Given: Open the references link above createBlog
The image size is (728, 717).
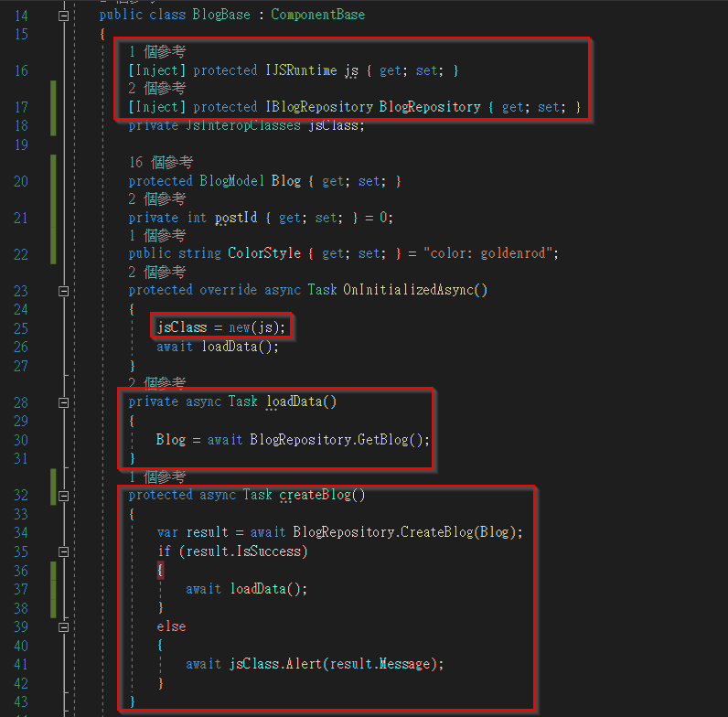Looking at the screenshot, I should click(157, 476).
